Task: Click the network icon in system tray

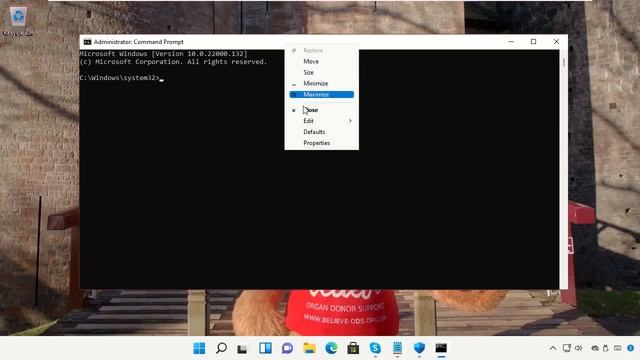Action: pyautogui.click(x=567, y=348)
